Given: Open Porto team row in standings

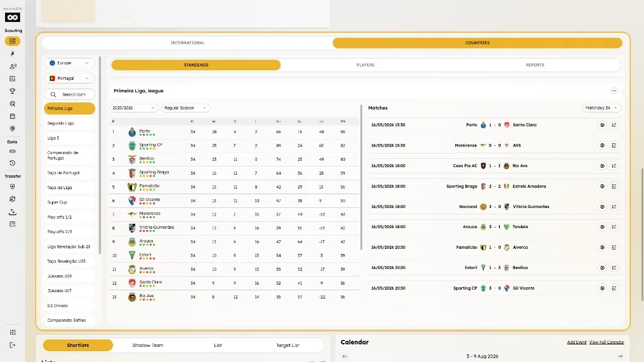Looking at the screenshot, I should pyautogui.click(x=234, y=132).
